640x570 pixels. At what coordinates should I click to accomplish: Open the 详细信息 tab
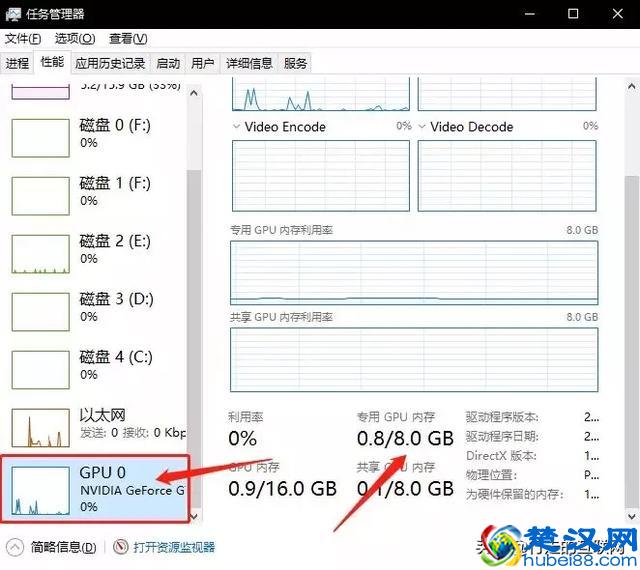click(x=249, y=63)
